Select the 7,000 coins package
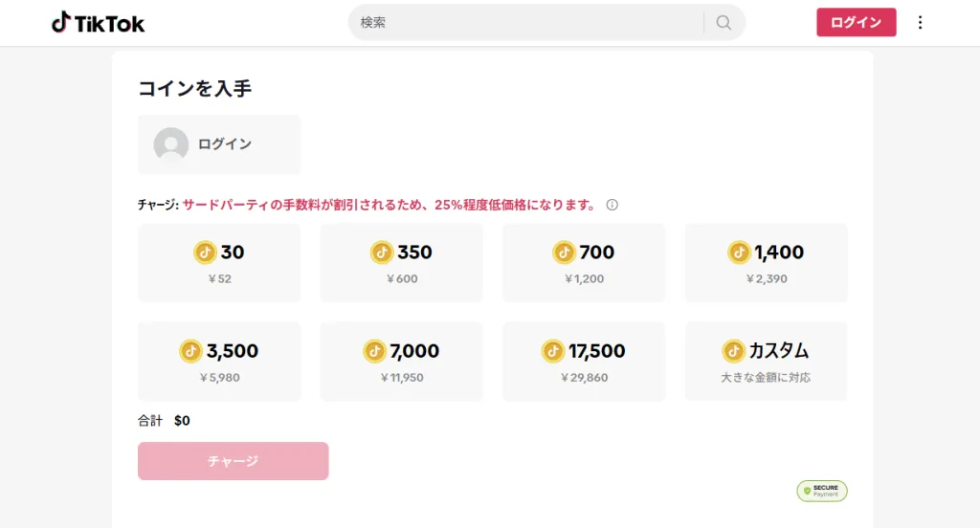Screen dimensions: 980x528 coord(401,362)
